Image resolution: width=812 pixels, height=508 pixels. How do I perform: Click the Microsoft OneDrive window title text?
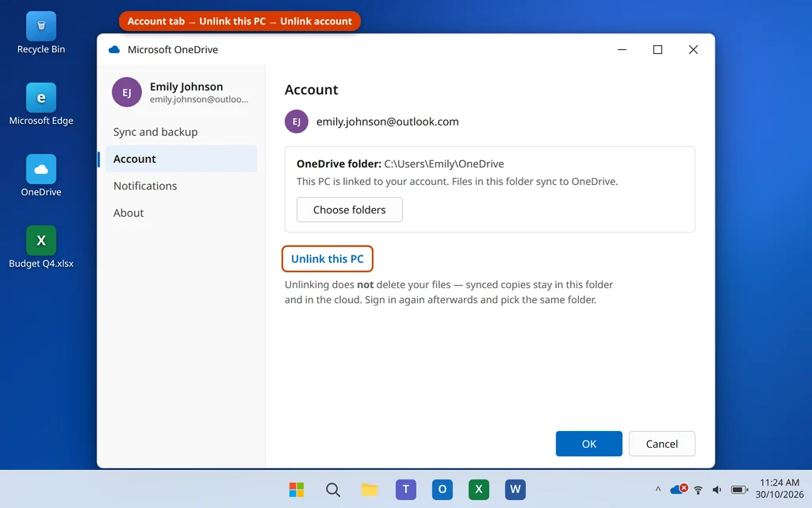173,50
